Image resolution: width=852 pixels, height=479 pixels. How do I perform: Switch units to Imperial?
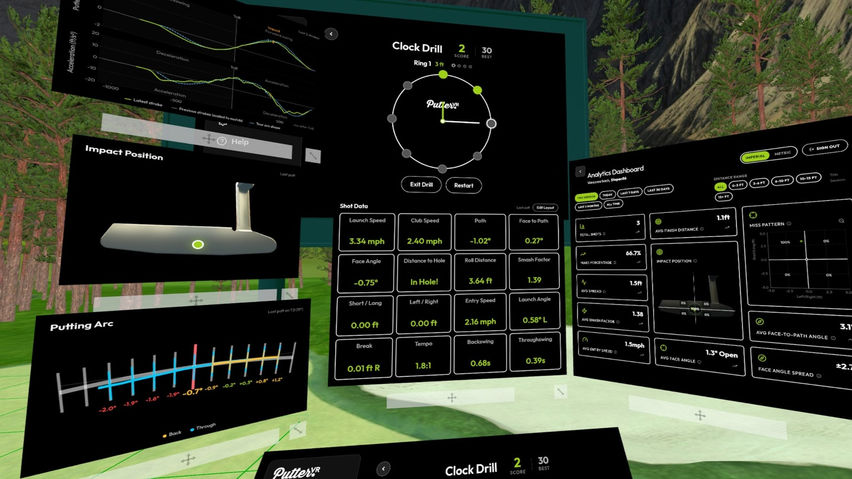coord(755,156)
